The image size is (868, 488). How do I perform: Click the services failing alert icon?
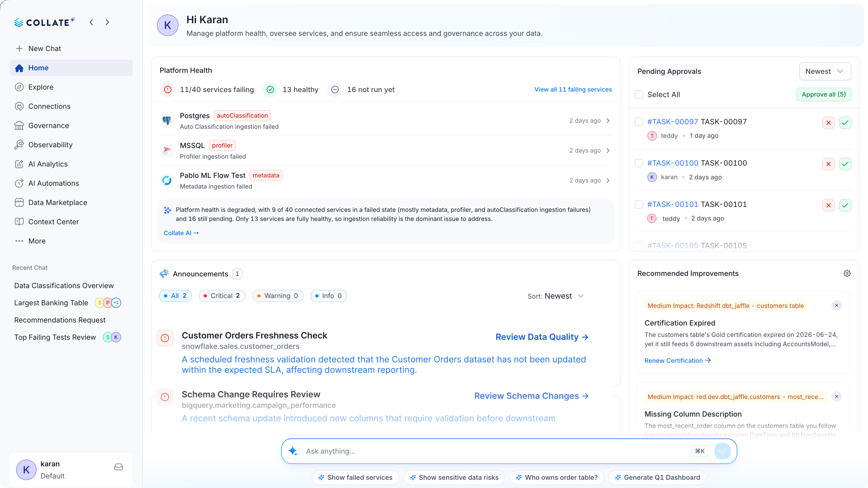click(x=167, y=90)
